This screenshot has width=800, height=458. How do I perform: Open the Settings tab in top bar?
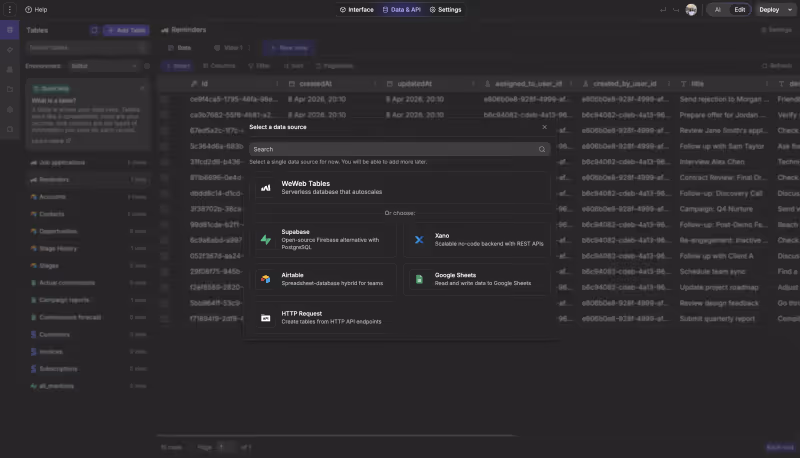coord(445,10)
